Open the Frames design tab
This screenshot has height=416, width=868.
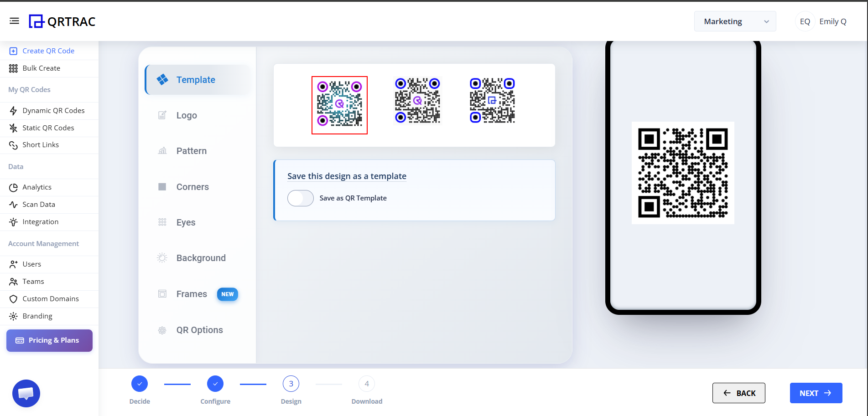point(198,294)
